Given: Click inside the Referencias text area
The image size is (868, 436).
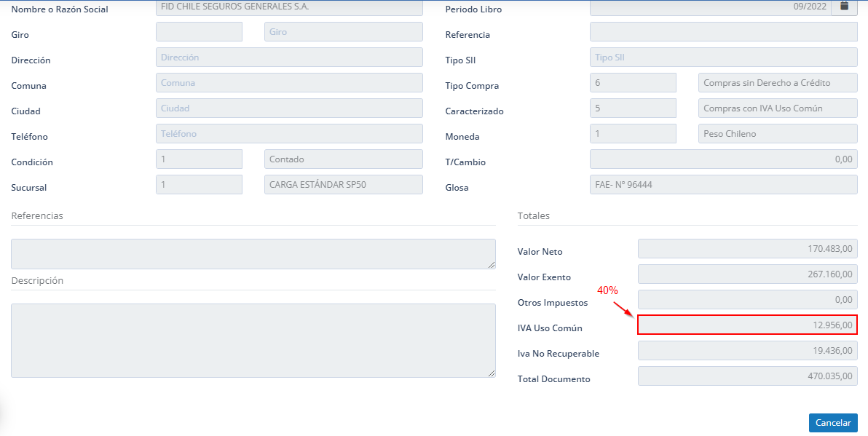Looking at the screenshot, I should (253, 254).
